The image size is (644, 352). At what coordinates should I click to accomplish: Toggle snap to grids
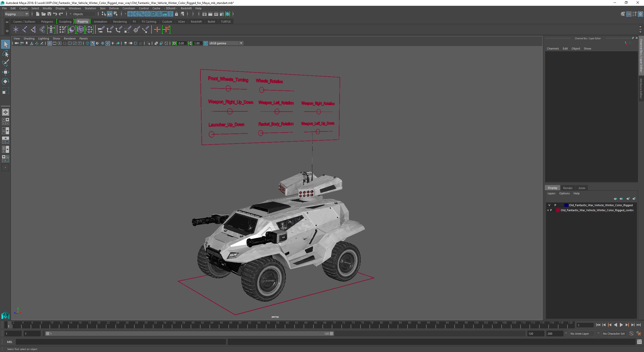(x=130, y=14)
